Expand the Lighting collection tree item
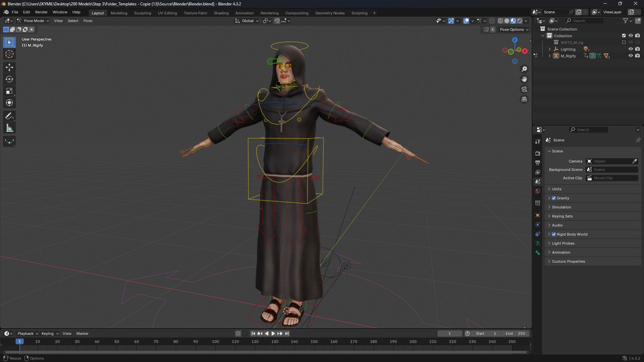 pyautogui.click(x=549, y=49)
